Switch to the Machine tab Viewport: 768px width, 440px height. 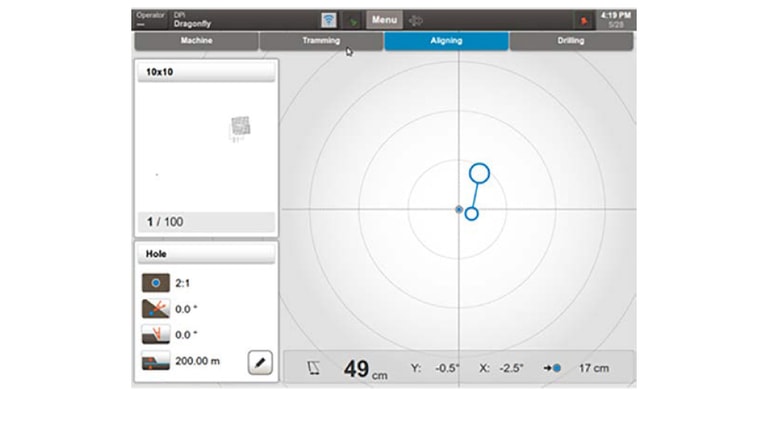(196, 41)
